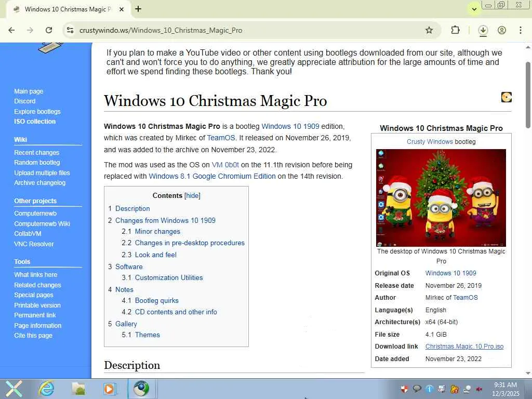Bookmark this page with the star icon
The width and height of the screenshot is (532, 399).
point(429,30)
